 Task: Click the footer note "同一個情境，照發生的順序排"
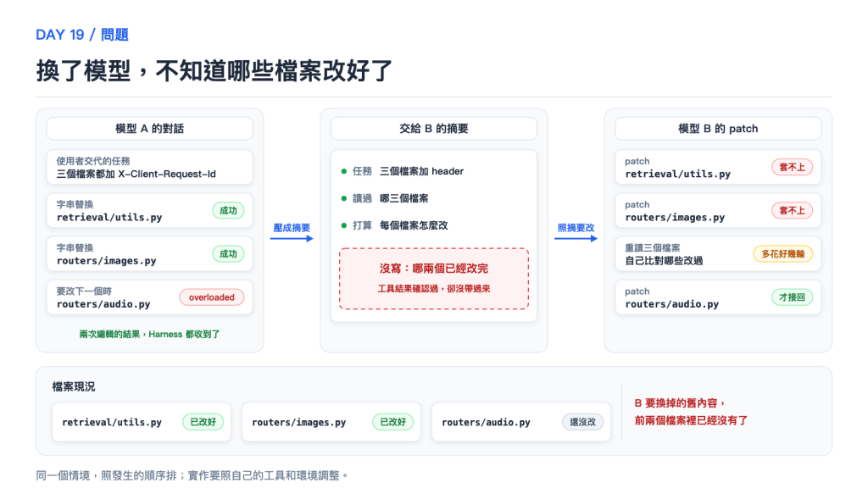click(x=106, y=476)
